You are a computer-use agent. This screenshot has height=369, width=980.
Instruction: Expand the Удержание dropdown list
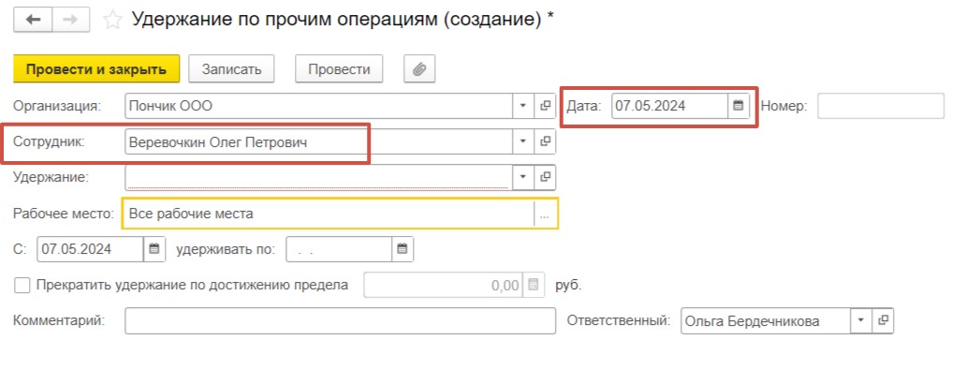click(523, 177)
